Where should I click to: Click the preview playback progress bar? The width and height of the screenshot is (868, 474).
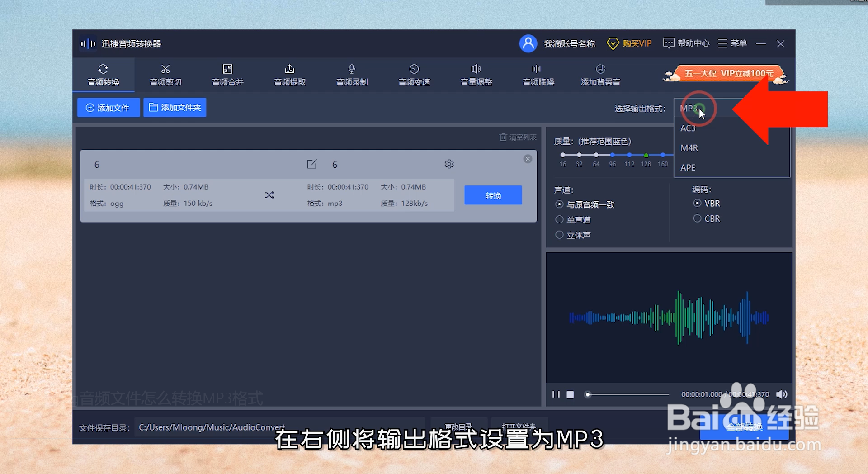[x=627, y=394]
